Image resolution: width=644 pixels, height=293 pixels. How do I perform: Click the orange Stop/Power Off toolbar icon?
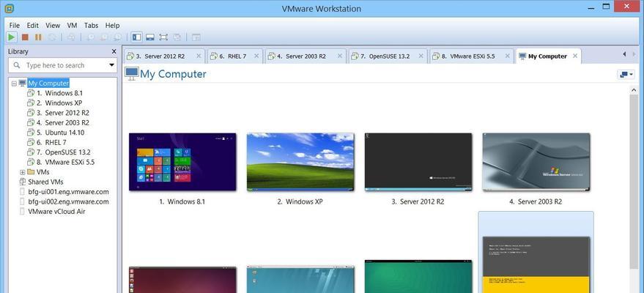(25, 37)
